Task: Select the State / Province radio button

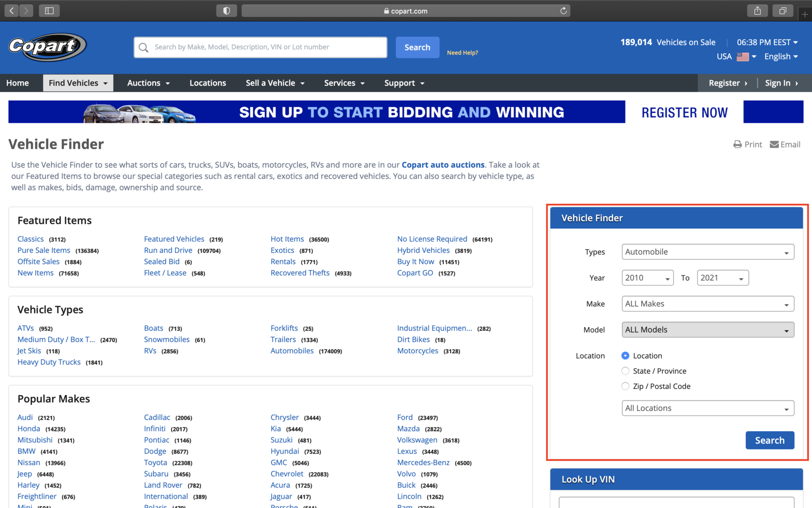Action: click(625, 371)
